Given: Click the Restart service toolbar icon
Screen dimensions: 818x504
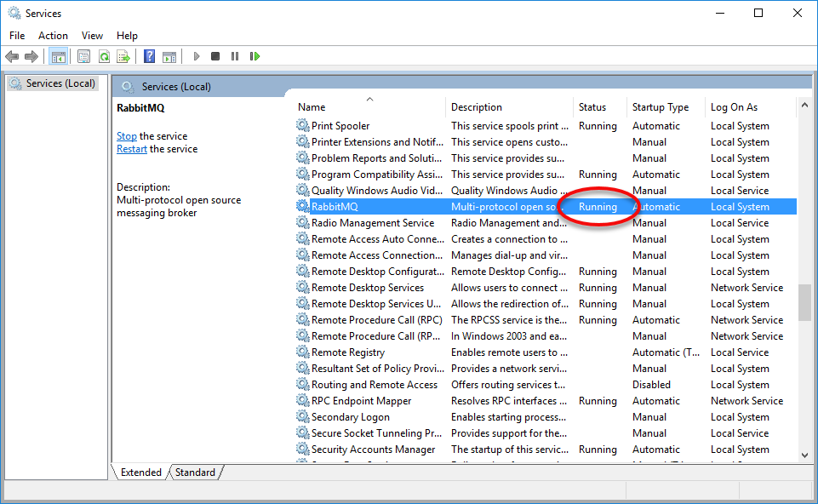Looking at the screenshot, I should point(255,56).
